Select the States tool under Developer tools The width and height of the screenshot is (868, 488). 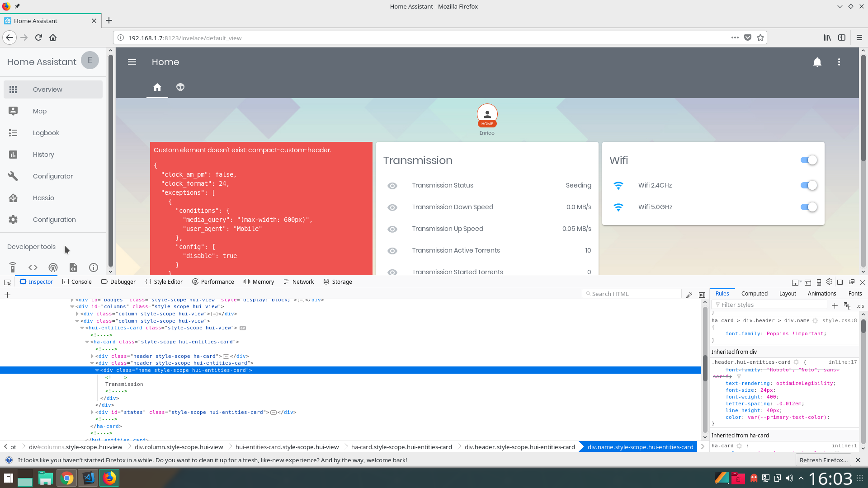tap(33, 267)
